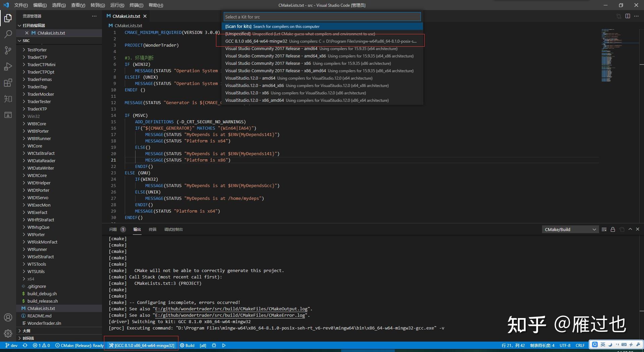Clear output with the clear-output icon
644x352 pixels.
(604, 229)
